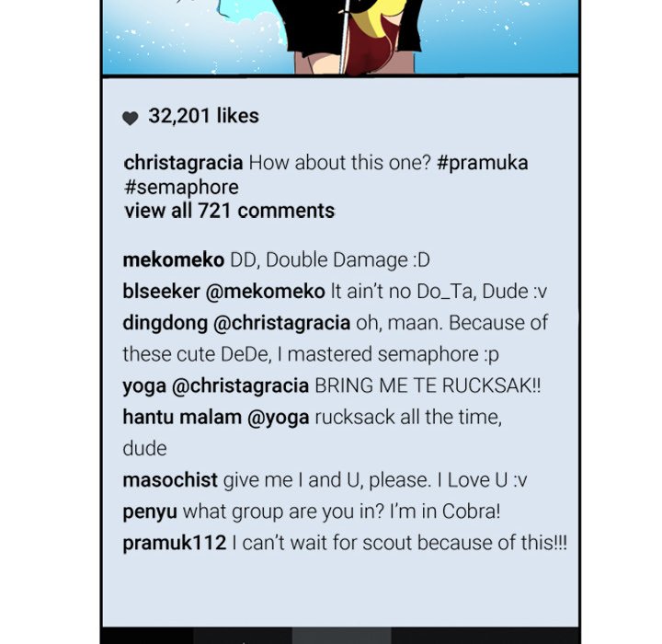
Task: Open the @yoga mention in hantu malam's comment
Action: pyautogui.click(x=279, y=418)
